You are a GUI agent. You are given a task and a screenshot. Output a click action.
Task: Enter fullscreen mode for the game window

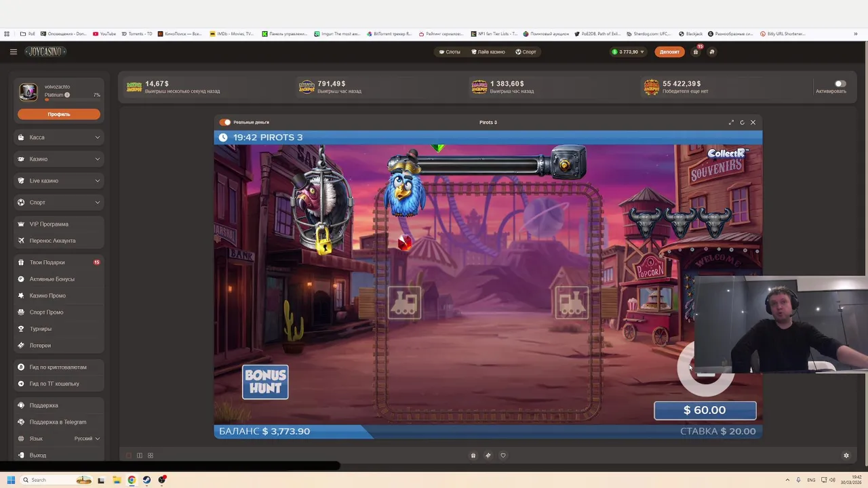731,122
